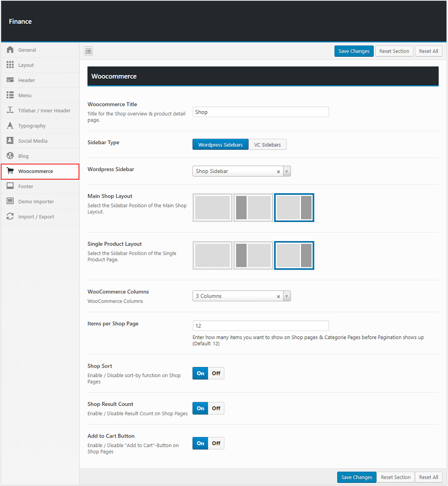Screen dimensions: 448x486
Task: Click the Blog globe icon
Action: 10,156
